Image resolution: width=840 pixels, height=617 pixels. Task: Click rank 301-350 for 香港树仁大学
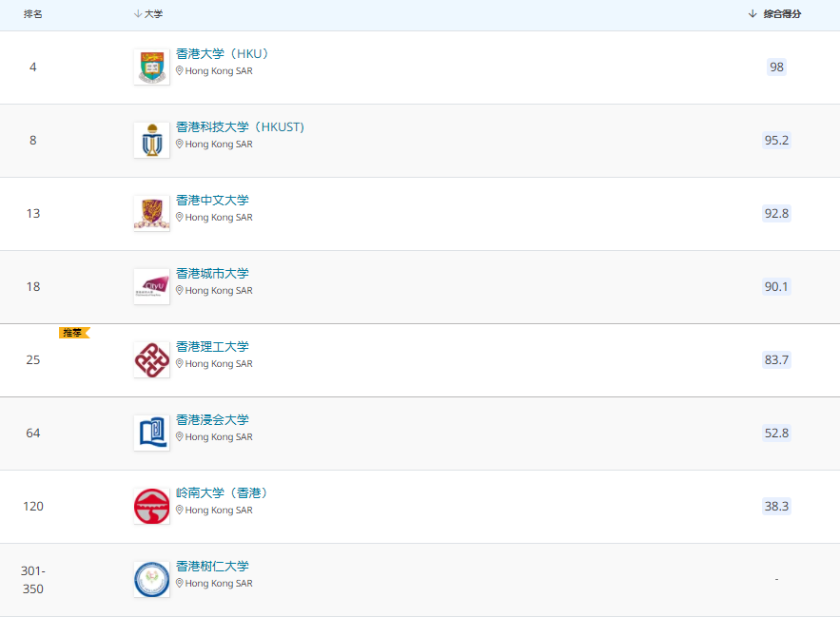coord(33,580)
